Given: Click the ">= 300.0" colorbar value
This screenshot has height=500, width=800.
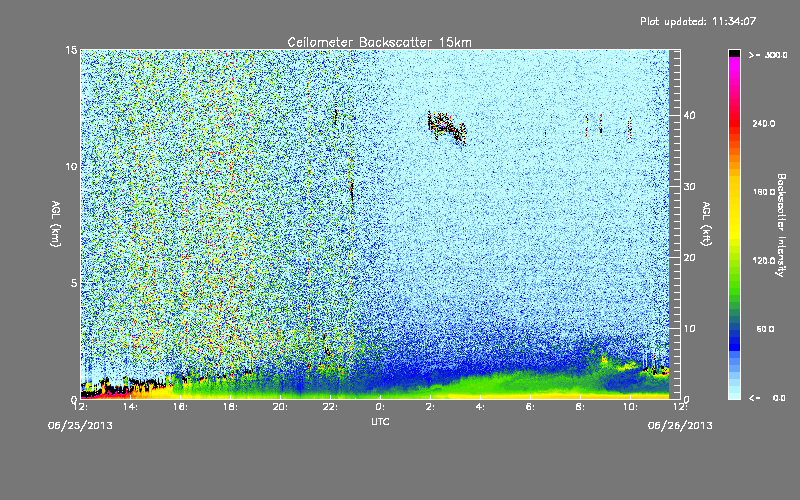Looking at the screenshot, I should [x=768, y=55].
